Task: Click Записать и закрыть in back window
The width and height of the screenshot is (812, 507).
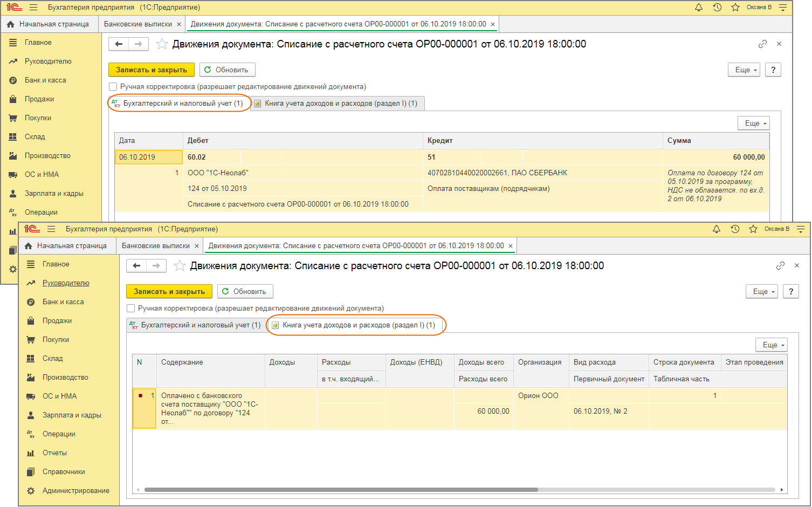Action: (152, 70)
